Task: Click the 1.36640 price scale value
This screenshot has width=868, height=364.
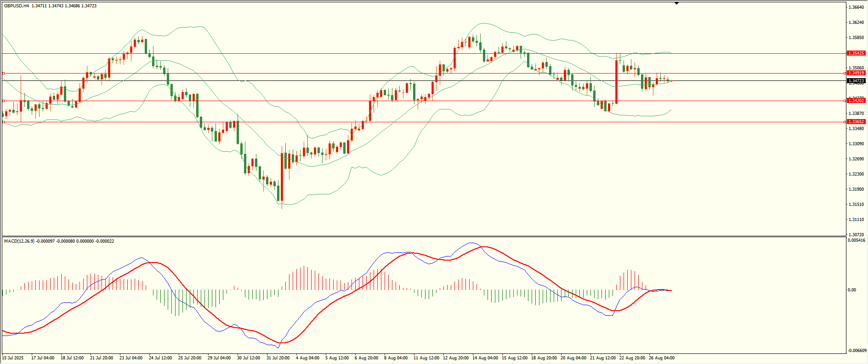Action: [856, 7]
